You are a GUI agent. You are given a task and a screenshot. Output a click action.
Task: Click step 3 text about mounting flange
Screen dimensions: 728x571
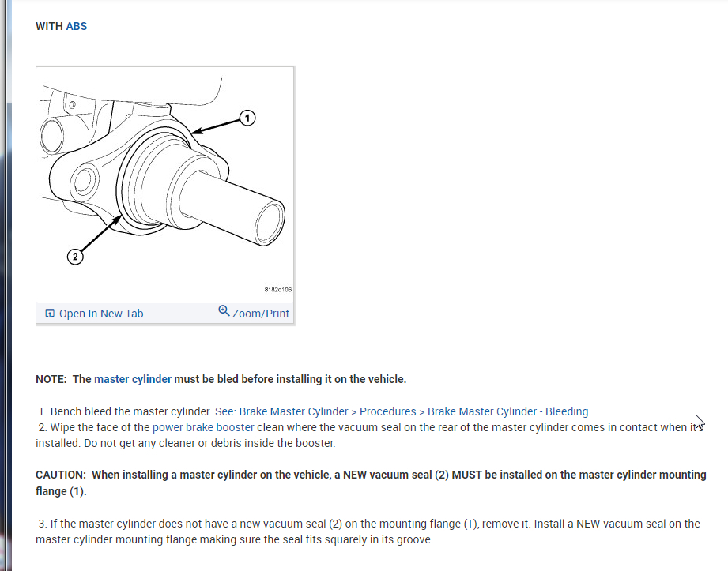(x=368, y=532)
